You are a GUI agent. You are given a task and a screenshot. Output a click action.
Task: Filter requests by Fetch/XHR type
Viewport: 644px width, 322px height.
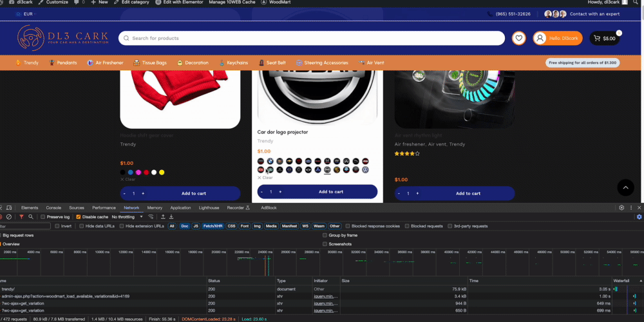coord(213,226)
